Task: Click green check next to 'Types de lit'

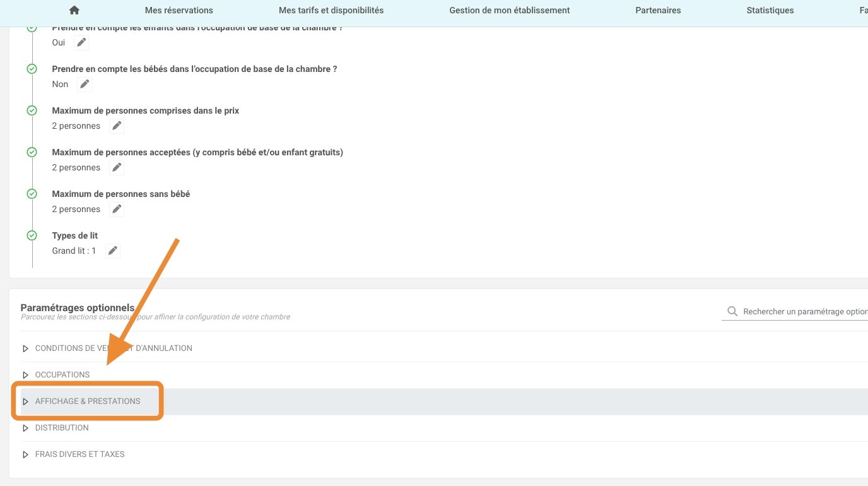Action: [32, 235]
